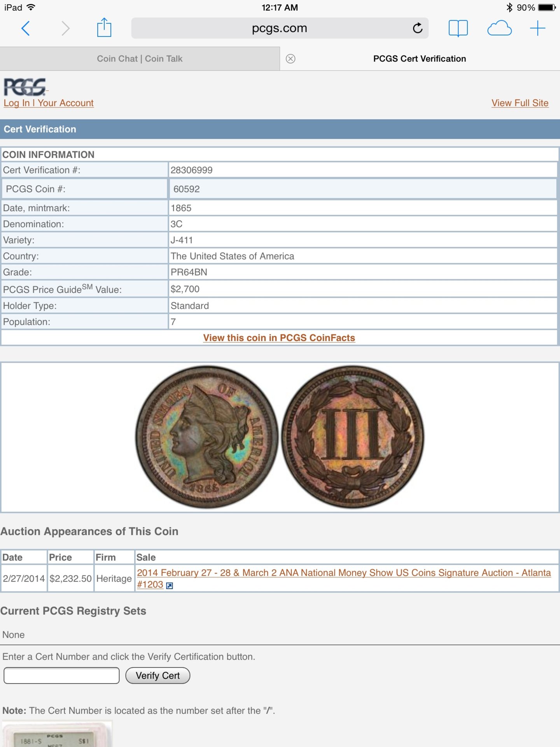Viewport: 560px width, 747px height.
Task: Tap the PCGS logo
Action: tap(25, 87)
